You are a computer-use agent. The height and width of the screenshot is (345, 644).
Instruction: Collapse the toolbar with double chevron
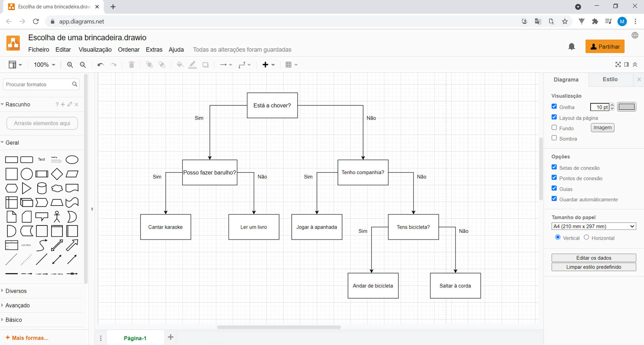click(635, 65)
